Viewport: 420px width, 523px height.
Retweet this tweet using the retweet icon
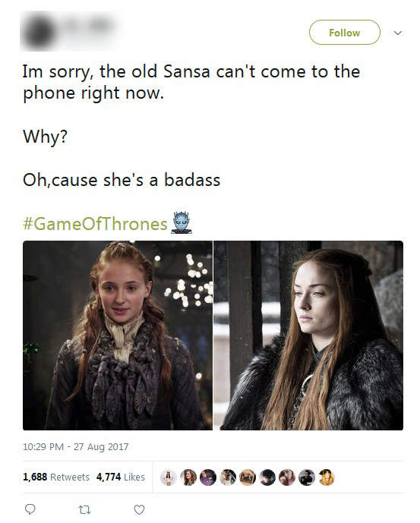84,509
